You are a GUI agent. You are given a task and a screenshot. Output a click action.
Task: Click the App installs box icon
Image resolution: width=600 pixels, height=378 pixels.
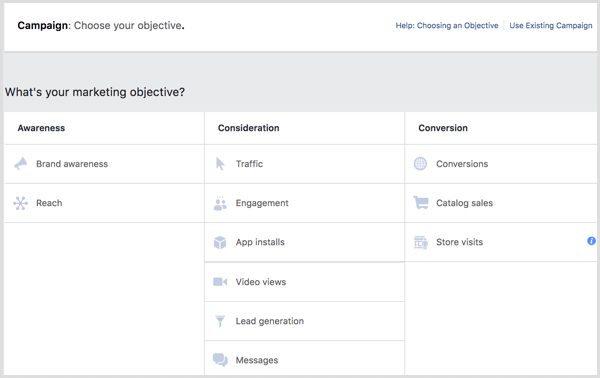pyautogui.click(x=220, y=242)
